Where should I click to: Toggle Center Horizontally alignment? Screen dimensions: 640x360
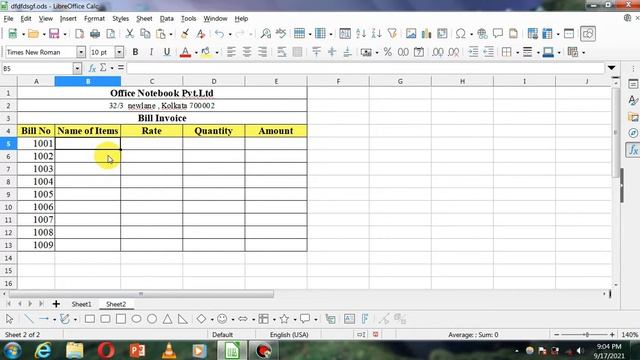click(x=247, y=52)
